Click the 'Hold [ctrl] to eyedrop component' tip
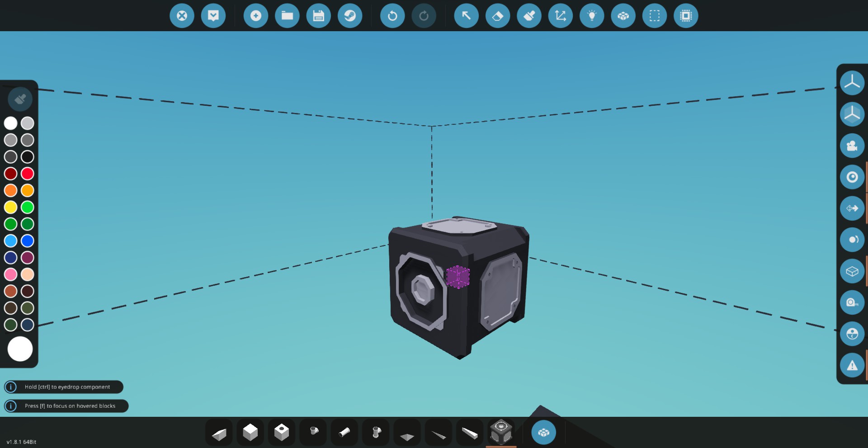The height and width of the screenshot is (448, 868). [x=64, y=387]
